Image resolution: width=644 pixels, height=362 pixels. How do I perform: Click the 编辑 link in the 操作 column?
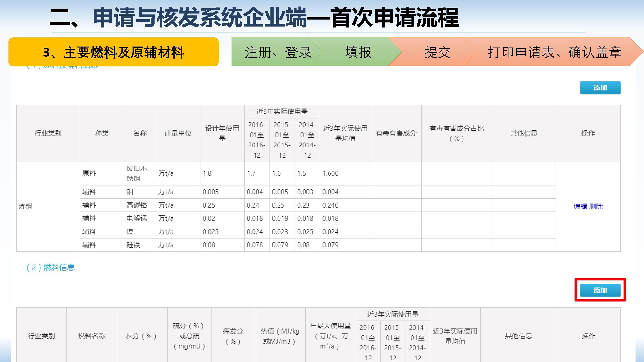(x=580, y=206)
